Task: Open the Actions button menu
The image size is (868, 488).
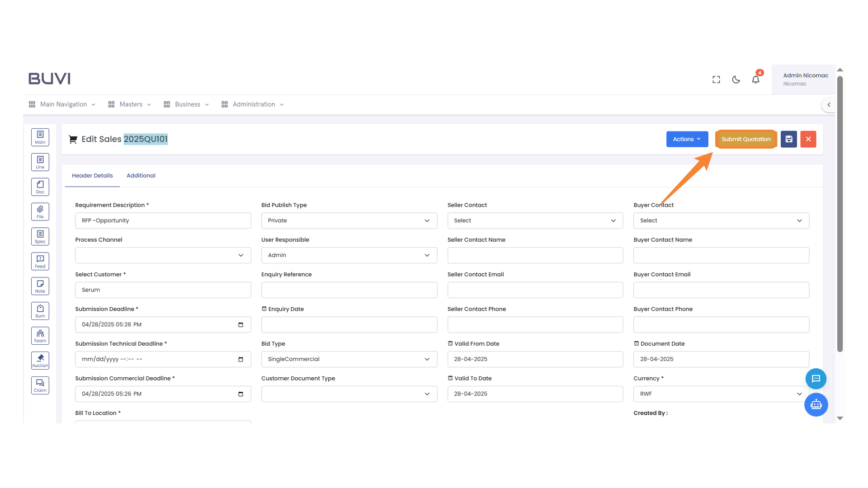Action: pos(687,139)
